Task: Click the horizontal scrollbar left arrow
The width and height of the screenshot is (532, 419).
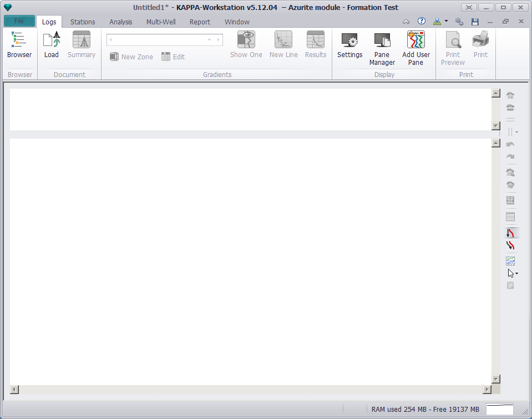Action: [x=14, y=390]
